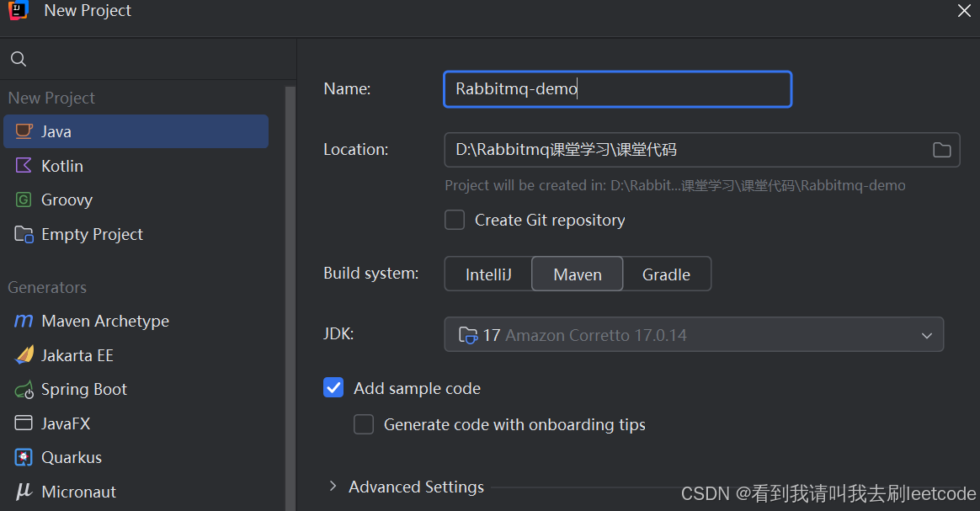Click the 'JDK:' label

(338, 333)
